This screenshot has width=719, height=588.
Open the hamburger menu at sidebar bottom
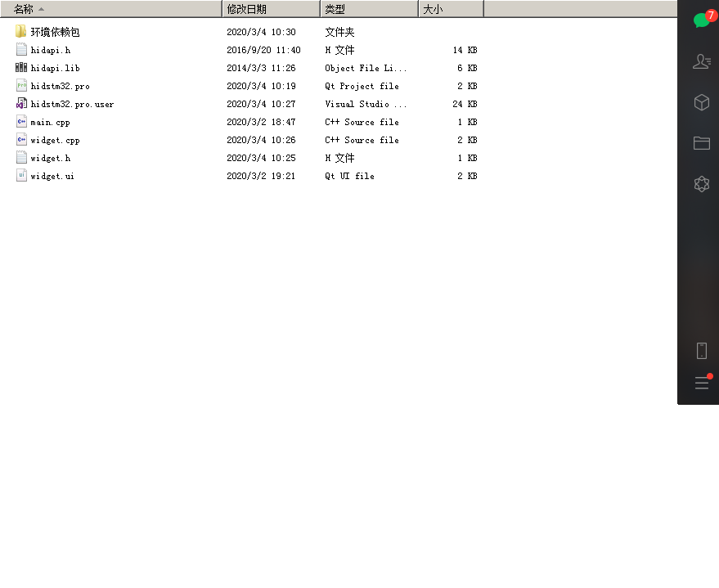coord(700,383)
